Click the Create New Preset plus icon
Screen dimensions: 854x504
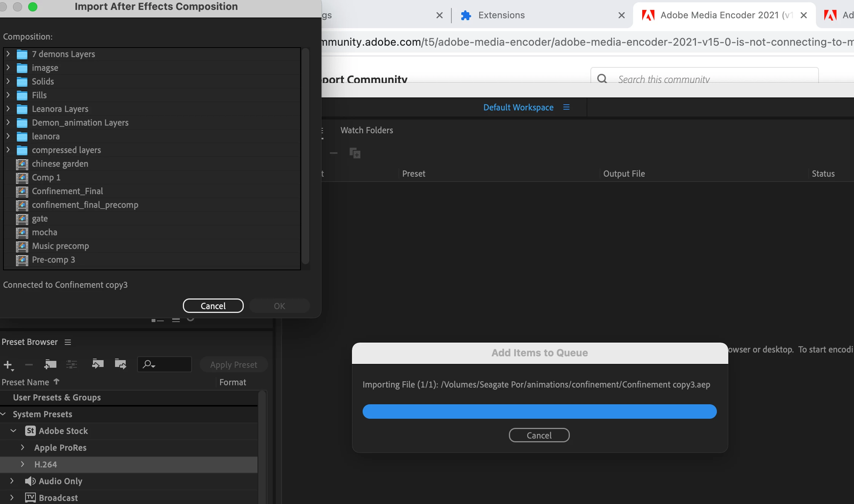[x=8, y=365]
